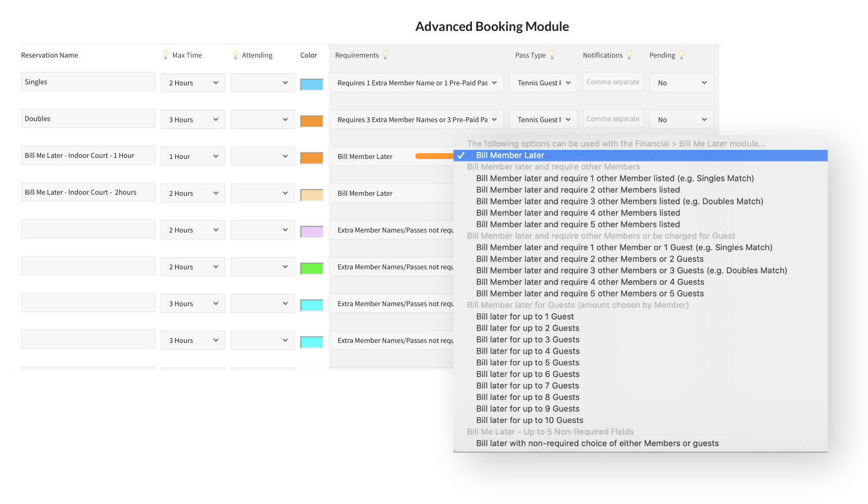This screenshot has width=868, height=504.
Task: Select the checked Bill Member Later option
Action: click(x=510, y=155)
